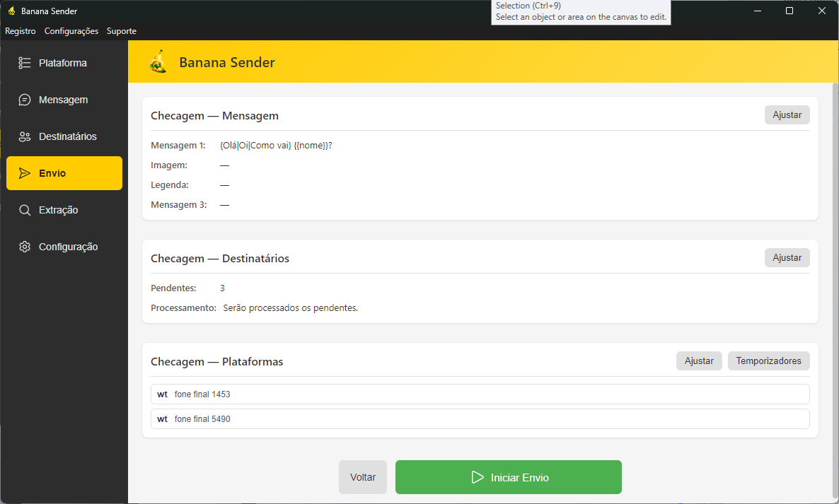Click the play icon on Iniciar Envio
Image resolution: width=839 pixels, height=504 pixels.
point(478,477)
